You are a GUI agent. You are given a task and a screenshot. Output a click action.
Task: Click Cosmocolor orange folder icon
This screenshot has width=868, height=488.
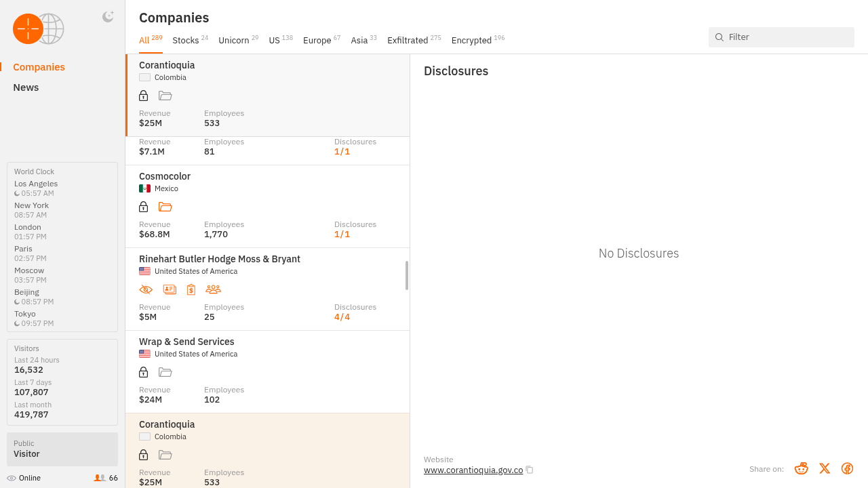tap(165, 207)
